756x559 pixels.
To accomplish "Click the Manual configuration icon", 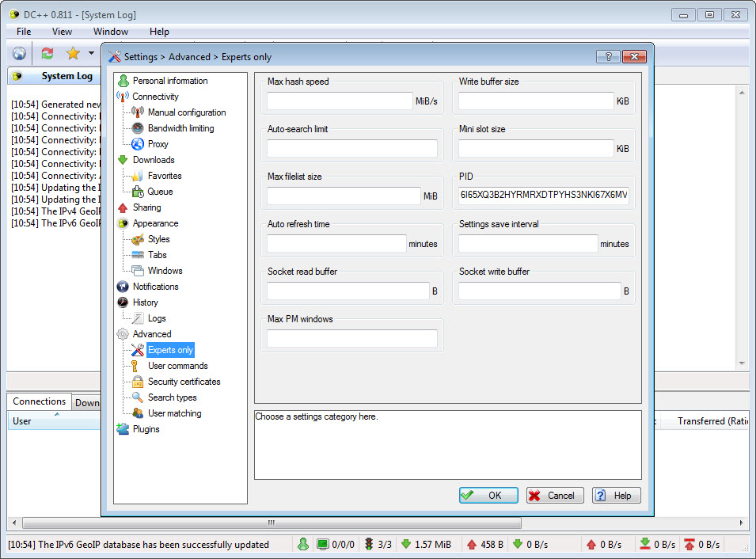I will click(x=138, y=112).
